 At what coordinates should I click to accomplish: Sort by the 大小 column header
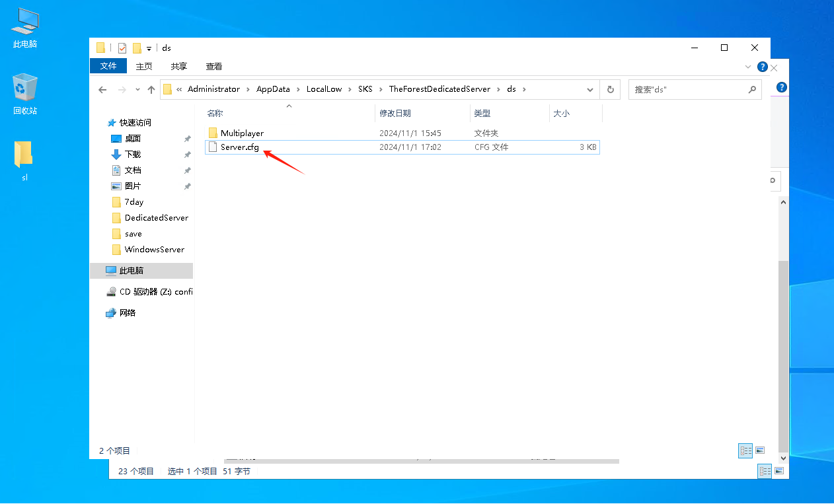(576, 114)
